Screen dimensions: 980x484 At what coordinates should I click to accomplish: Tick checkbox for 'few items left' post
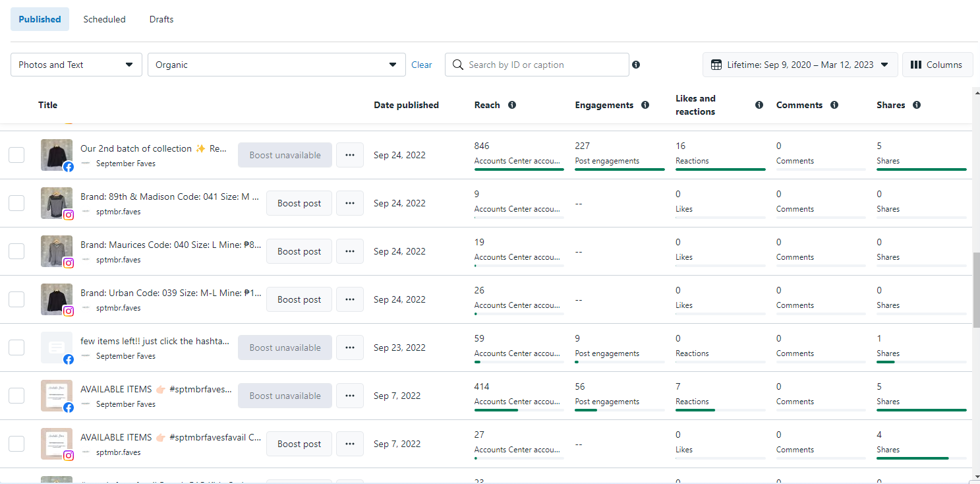[x=16, y=348]
